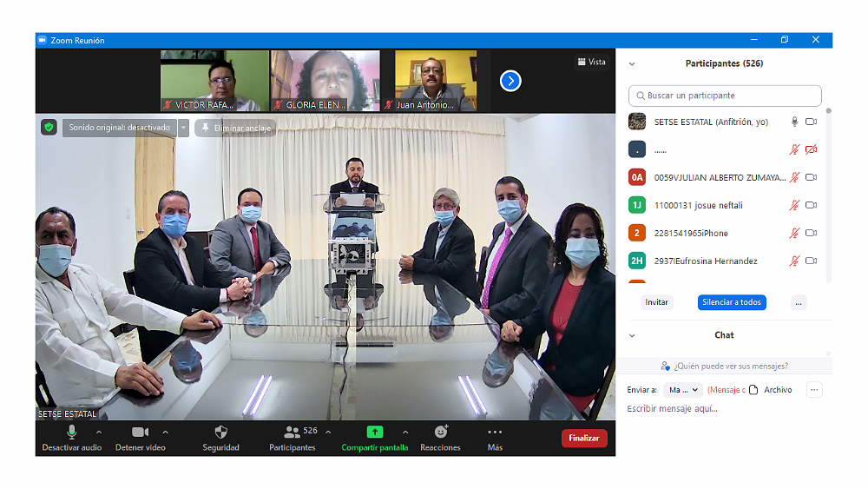868x489 pixels.
Task: Click the Archivo file icon in chat
Action: point(753,390)
